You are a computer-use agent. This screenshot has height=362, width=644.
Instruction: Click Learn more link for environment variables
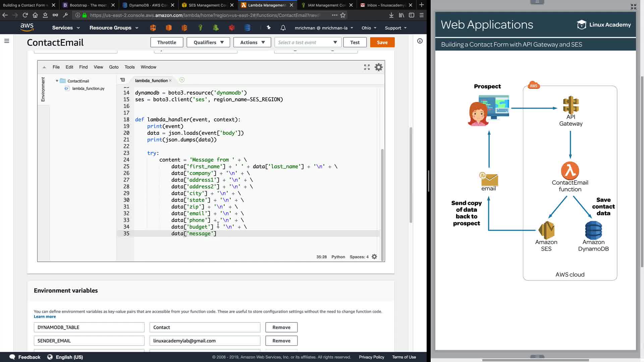45,316
